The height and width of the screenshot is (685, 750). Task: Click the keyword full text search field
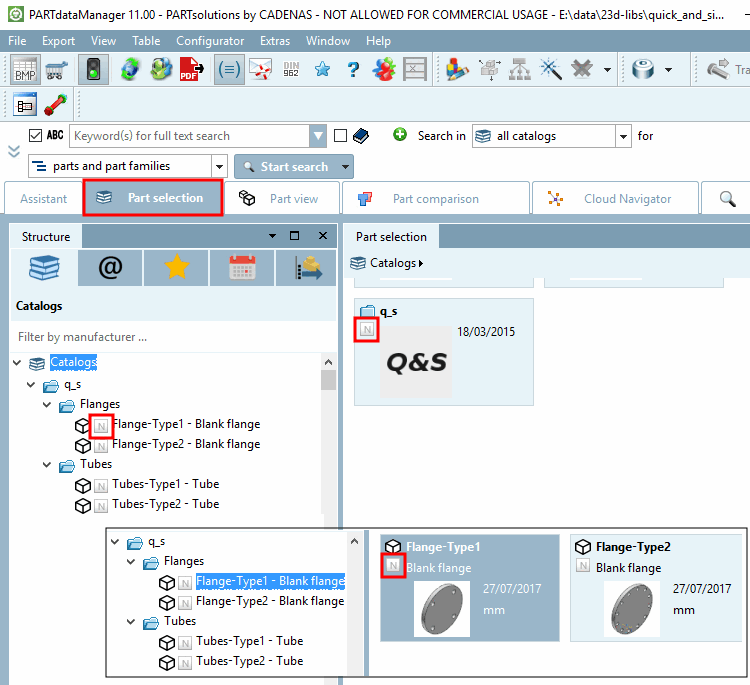(x=189, y=136)
